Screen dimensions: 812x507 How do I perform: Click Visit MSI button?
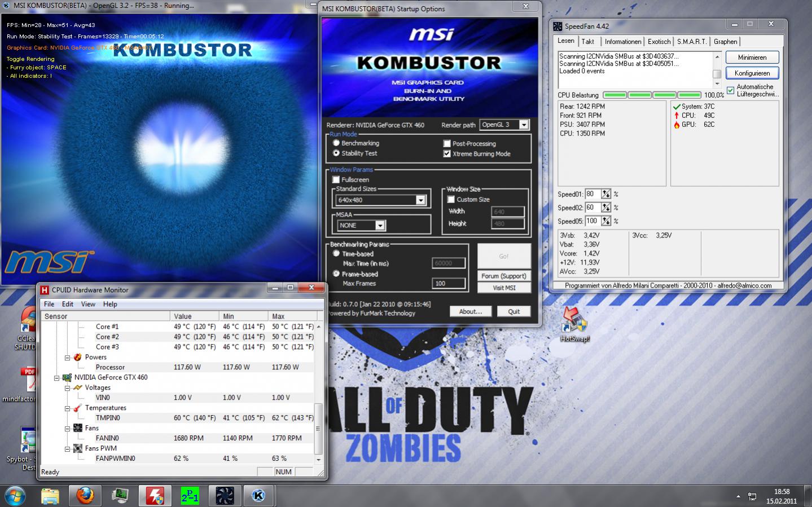(x=504, y=288)
